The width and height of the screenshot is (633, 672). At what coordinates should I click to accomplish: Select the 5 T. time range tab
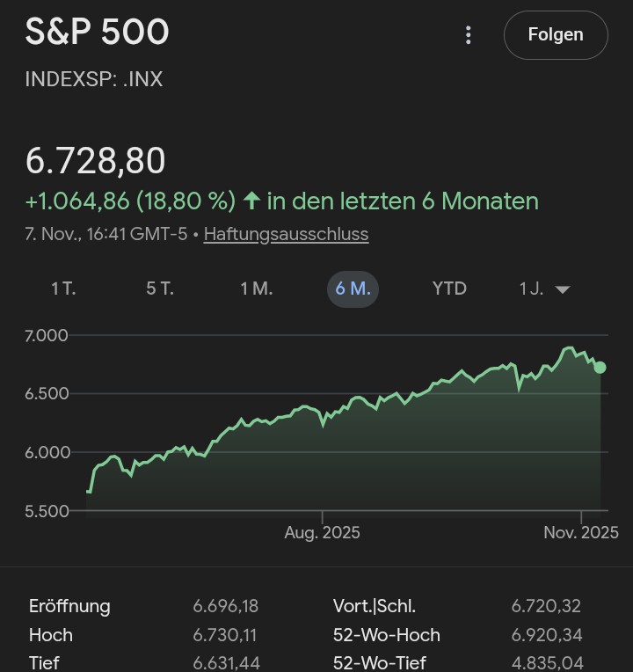coord(160,289)
